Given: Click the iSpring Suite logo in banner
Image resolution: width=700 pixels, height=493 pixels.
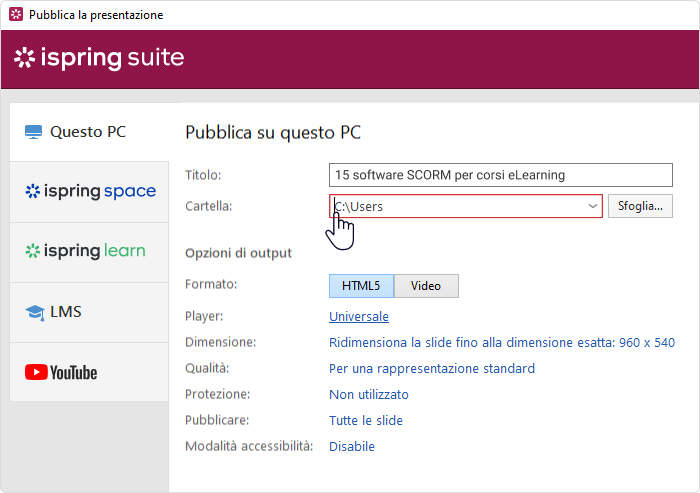Looking at the screenshot, I should pos(99,58).
